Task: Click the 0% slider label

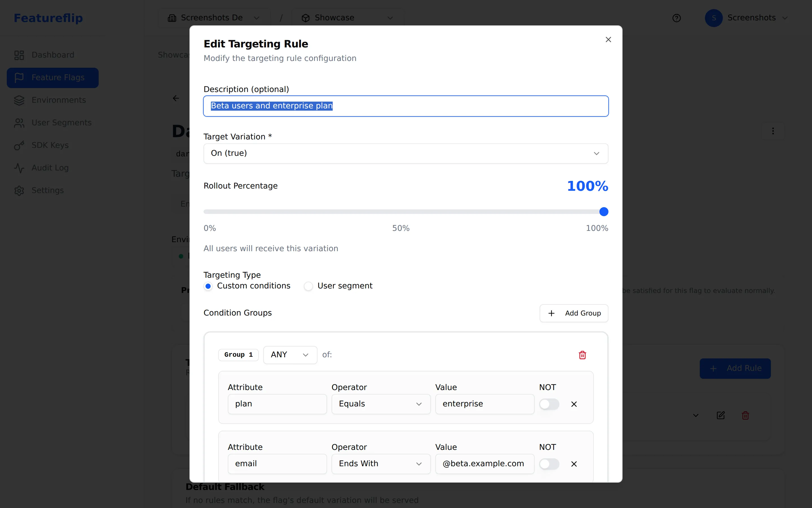Action: click(210, 228)
